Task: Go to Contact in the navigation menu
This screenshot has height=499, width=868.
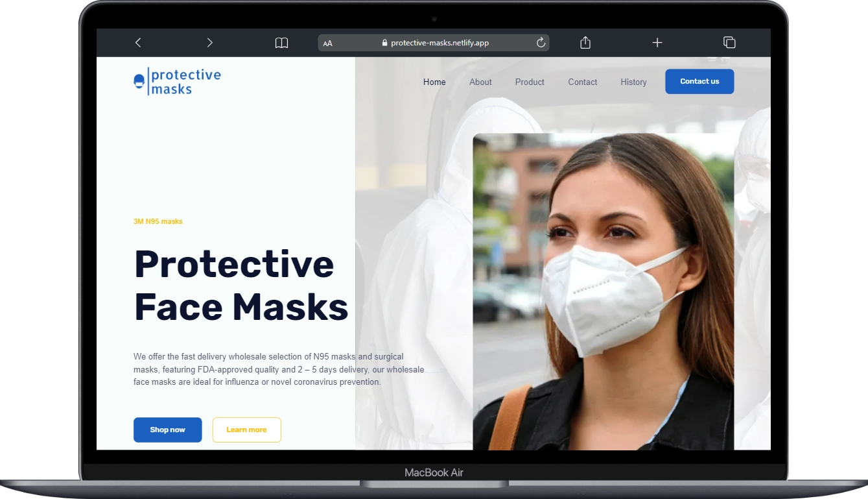Action: pyautogui.click(x=582, y=82)
